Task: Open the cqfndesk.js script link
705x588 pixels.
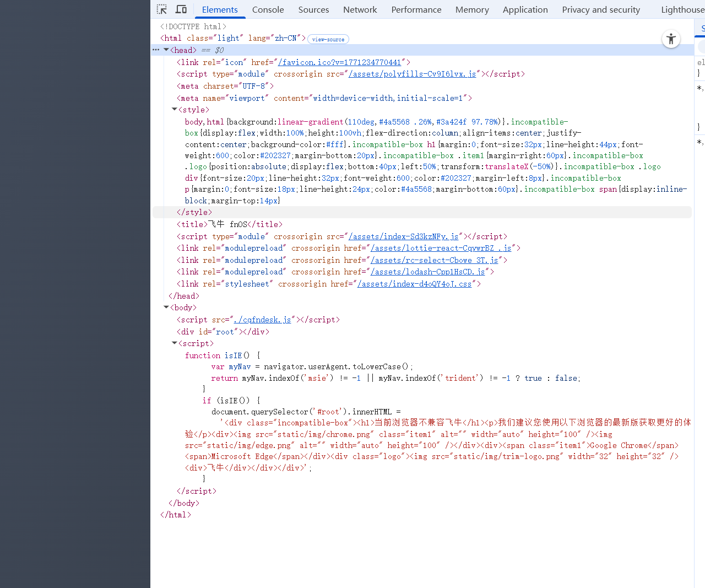Action: (262, 320)
